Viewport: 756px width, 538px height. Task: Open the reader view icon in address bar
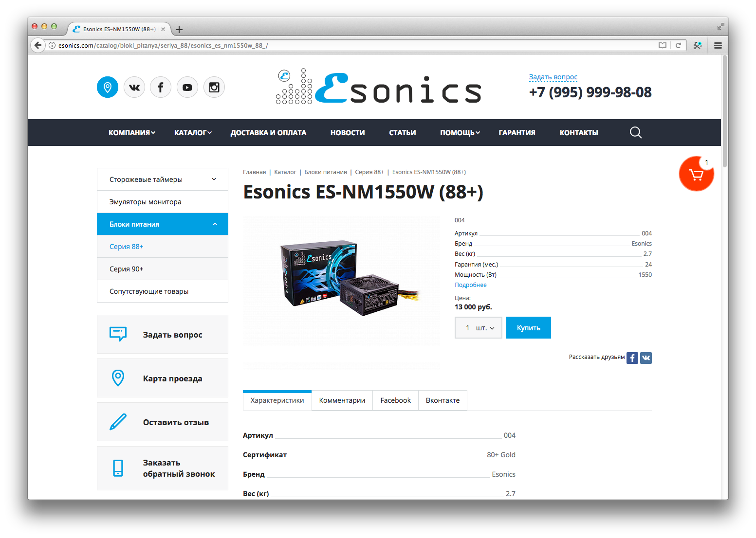(663, 45)
